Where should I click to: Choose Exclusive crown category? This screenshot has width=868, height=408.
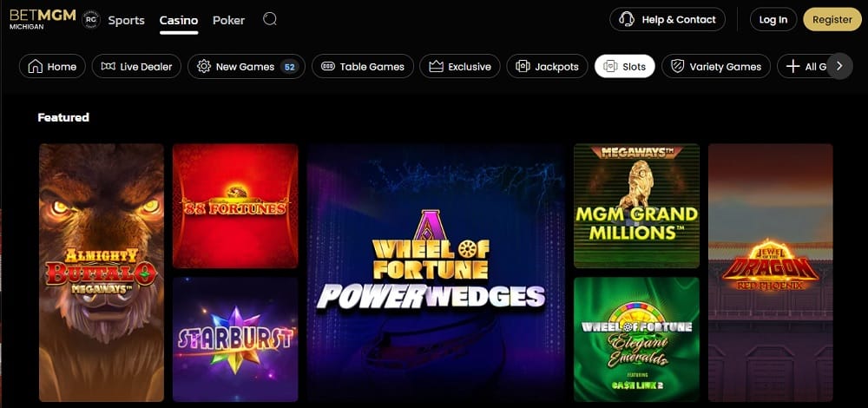click(460, 67)
